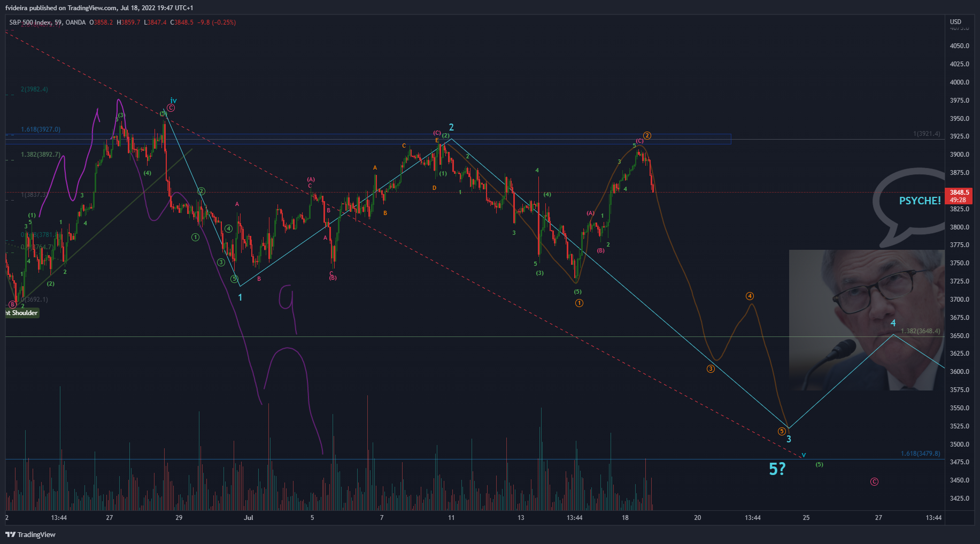
Task: Click the cyan iv wave label
Action: point(173,101)
